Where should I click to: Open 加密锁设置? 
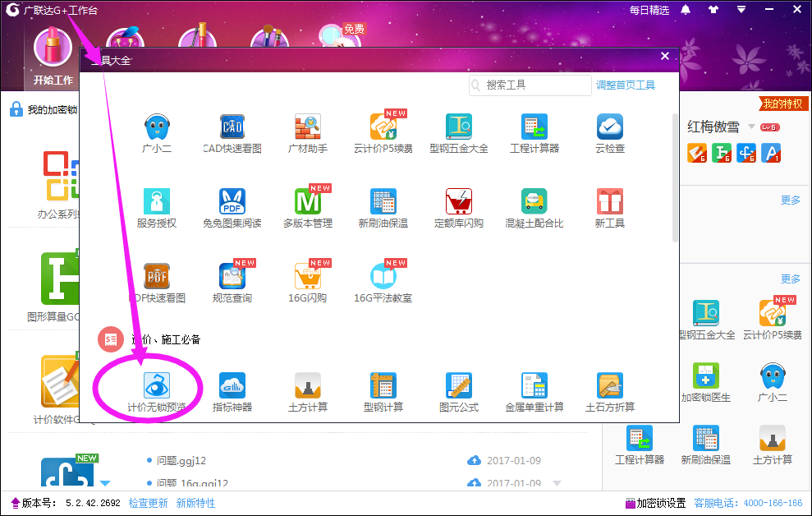[x=656, y=503]
